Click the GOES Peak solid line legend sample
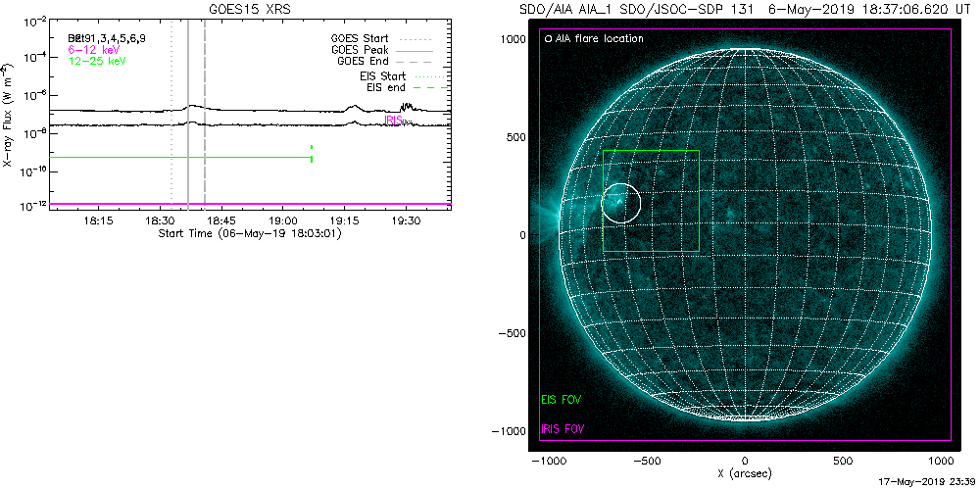The height and width of the screenshot is (490, 980). 429,49
